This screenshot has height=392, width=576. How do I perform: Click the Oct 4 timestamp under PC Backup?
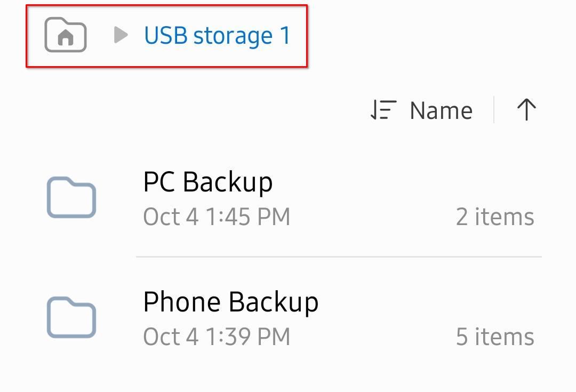217,217
